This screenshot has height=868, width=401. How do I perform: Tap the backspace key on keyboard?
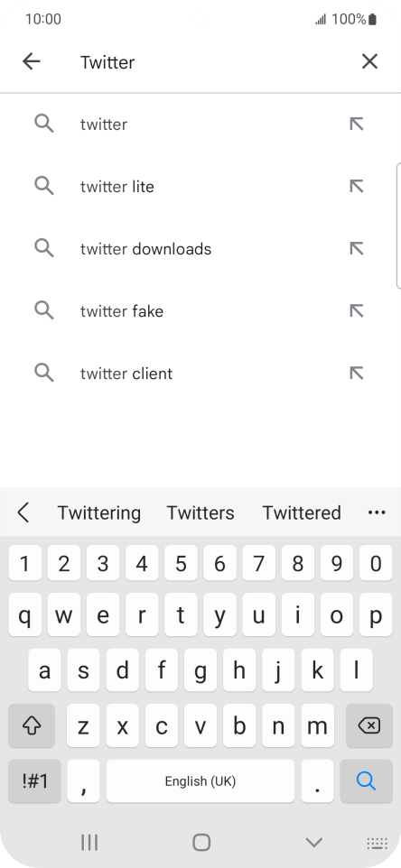tap(368, 725)
